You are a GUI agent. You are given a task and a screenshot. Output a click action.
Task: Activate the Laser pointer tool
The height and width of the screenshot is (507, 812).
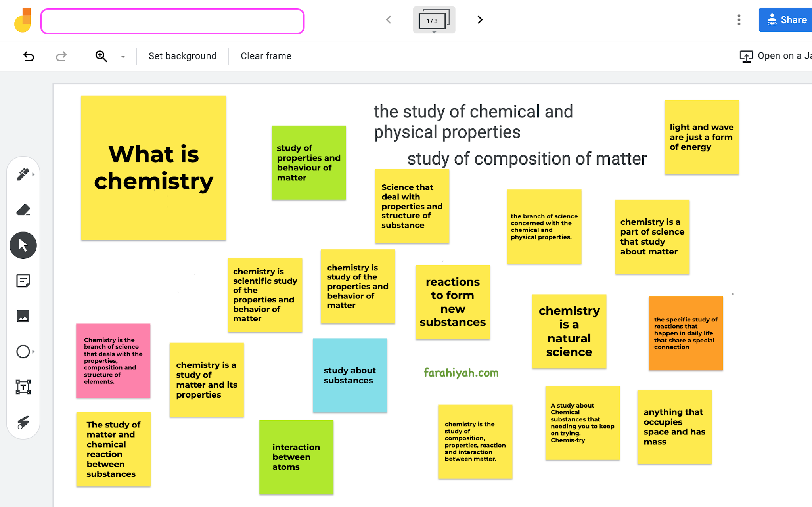(x=23, y=422)
